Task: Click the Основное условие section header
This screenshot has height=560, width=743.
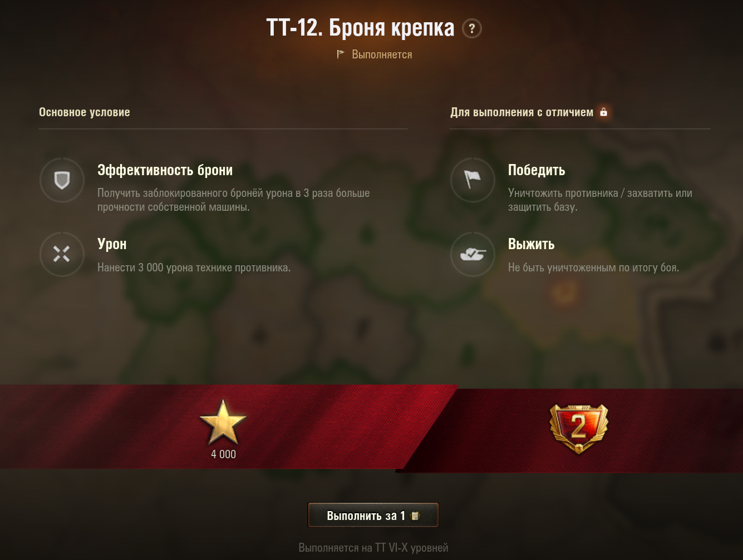Action: (85, 112)
